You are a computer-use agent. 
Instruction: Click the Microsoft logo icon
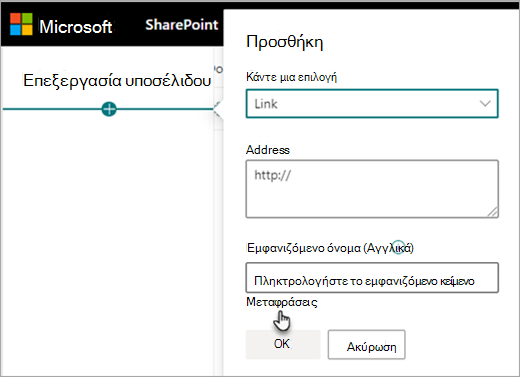pyautogui.click(x=21, y=24)
